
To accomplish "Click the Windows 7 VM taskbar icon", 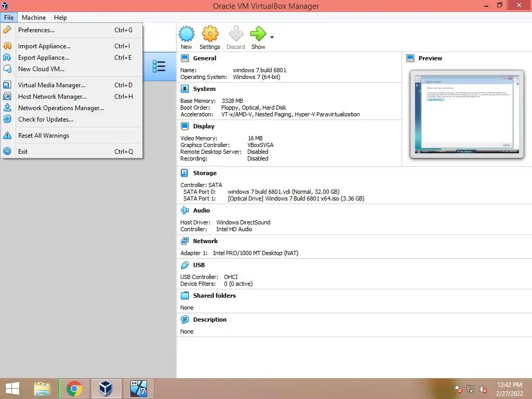I will pos(138,389).
